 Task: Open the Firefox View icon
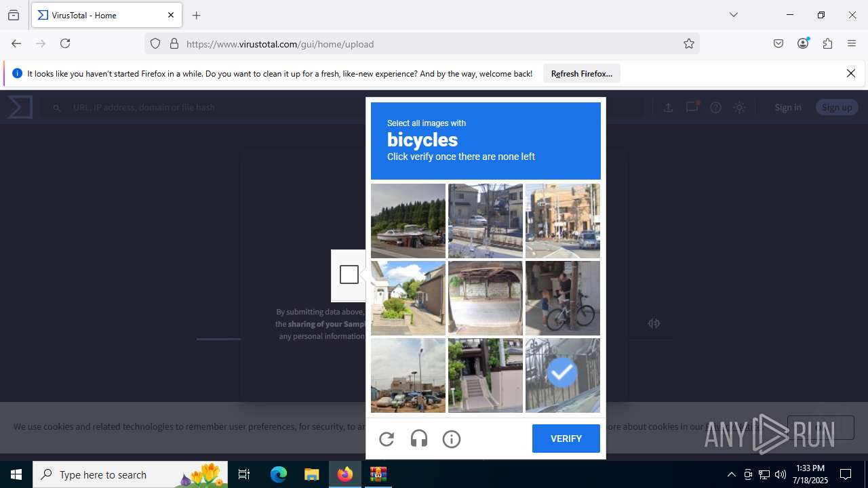click(x=14, y=15)
